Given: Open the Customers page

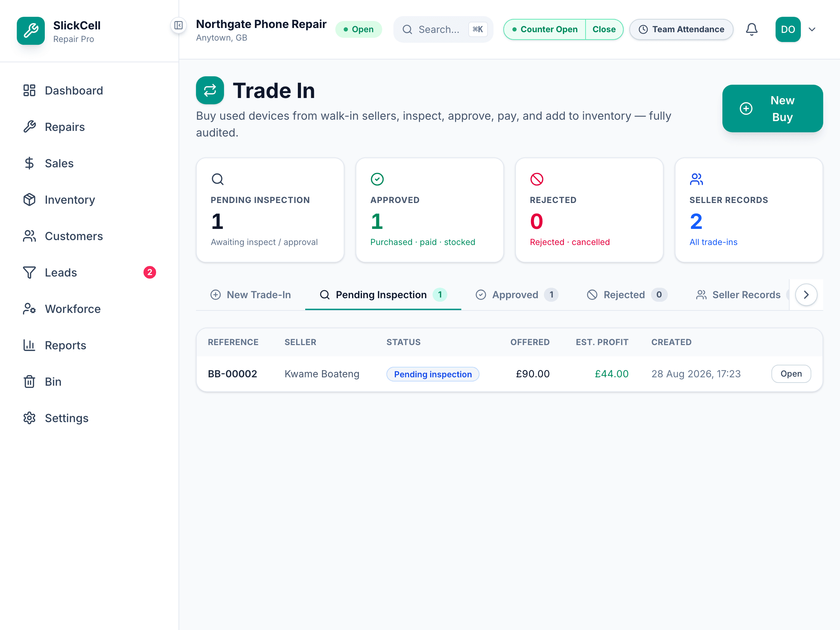Looking at the screenshot, I should (x=90, y=236).
